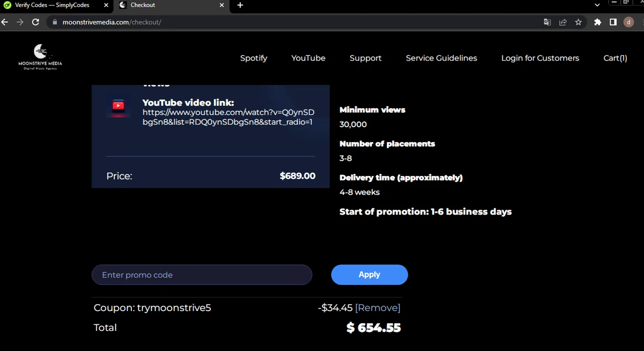Open Service Guidelines
This screenshot has width=644, height=351.
point(441,58)
